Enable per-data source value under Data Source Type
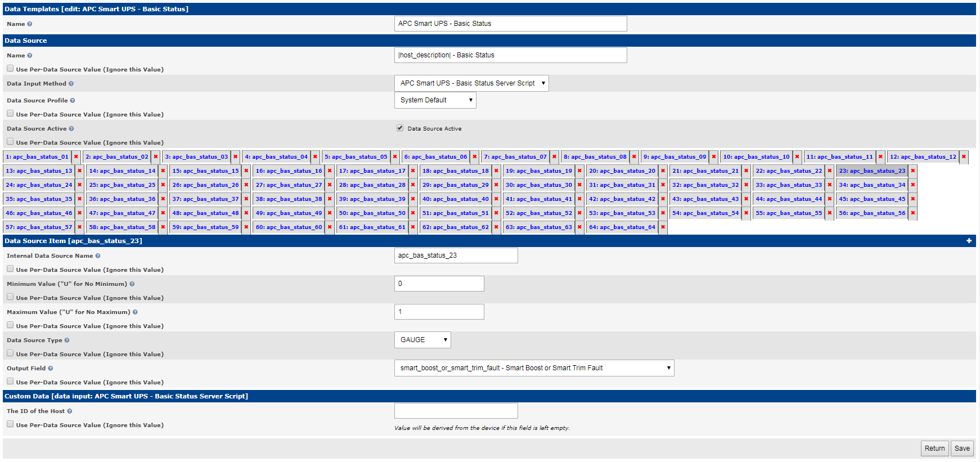980x462 pixels. [x=10, y=353]
